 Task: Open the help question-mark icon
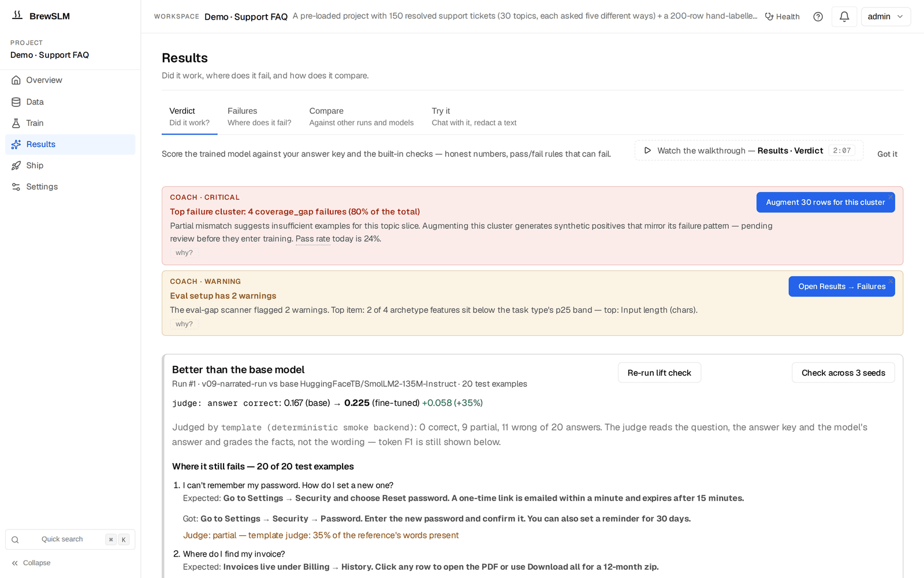818,17
